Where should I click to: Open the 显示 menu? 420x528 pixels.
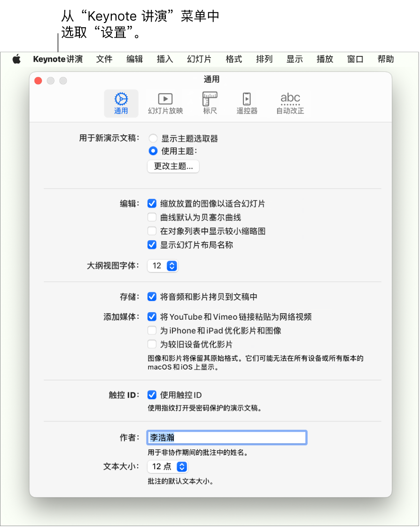[x=295, y=59]
